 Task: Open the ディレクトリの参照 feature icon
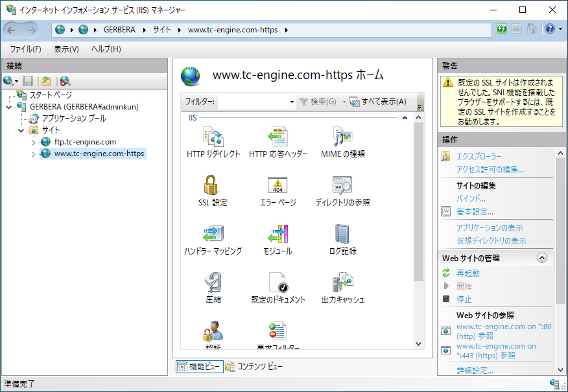[x=342, y=185]
